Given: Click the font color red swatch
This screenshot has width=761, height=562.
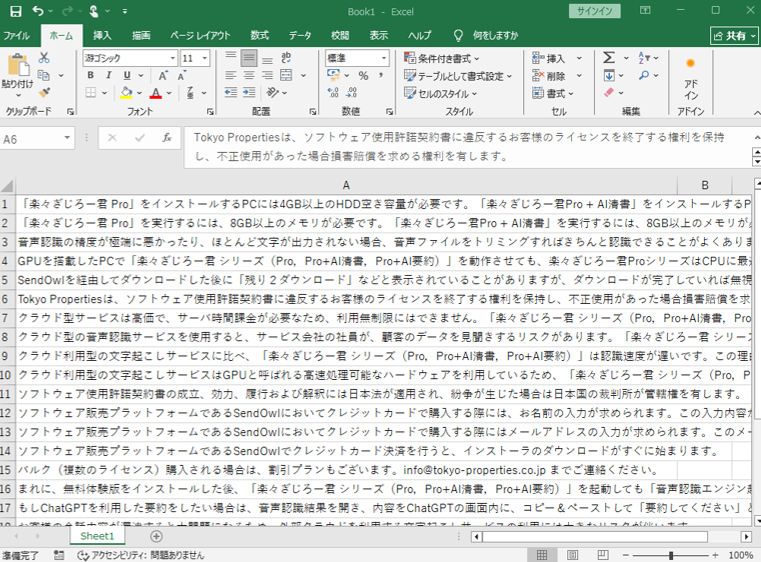Looking at the screenshot, I should coord(155,93).
